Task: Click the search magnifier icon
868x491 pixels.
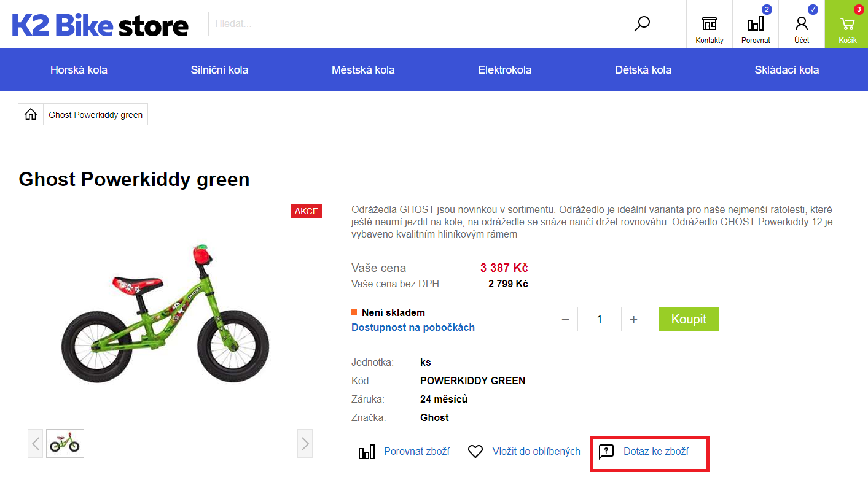Action: tap(641, 24)
